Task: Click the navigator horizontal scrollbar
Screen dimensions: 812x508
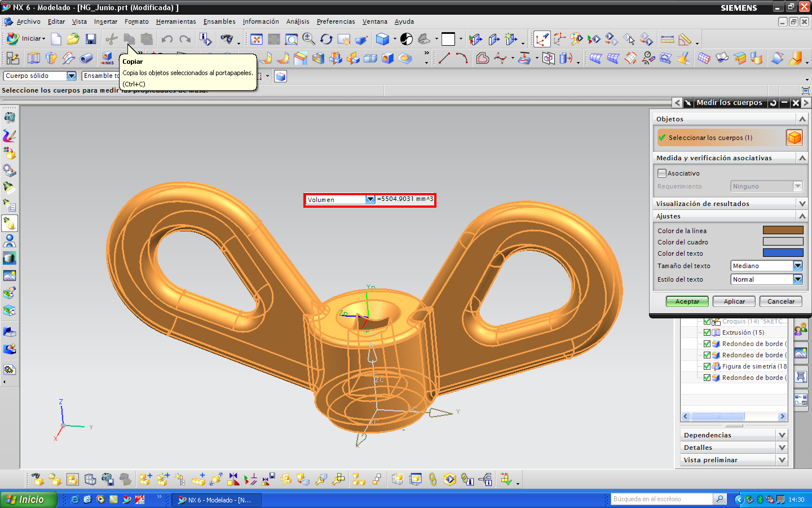Action: 734,417
